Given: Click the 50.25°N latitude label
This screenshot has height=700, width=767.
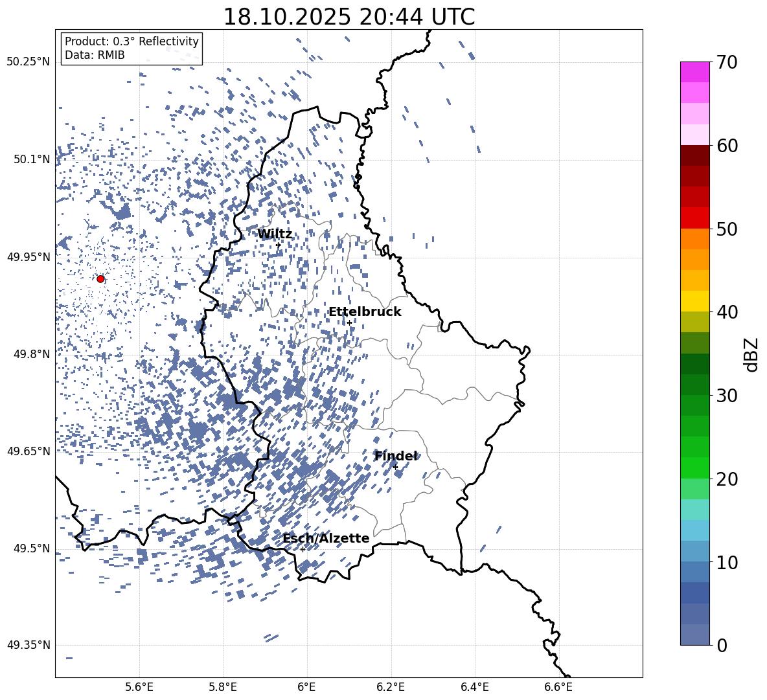Looking at the screenshot, I should point(29,62).
